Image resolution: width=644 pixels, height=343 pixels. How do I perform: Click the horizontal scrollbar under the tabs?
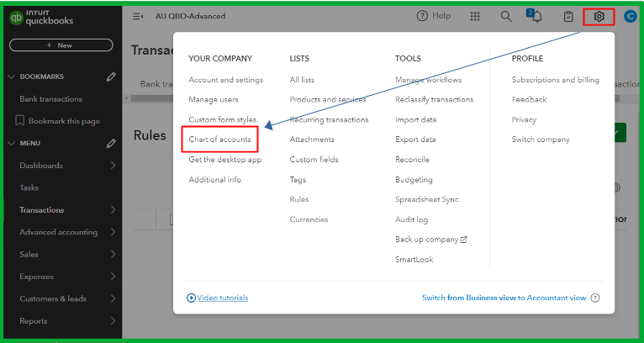[151, 98]
